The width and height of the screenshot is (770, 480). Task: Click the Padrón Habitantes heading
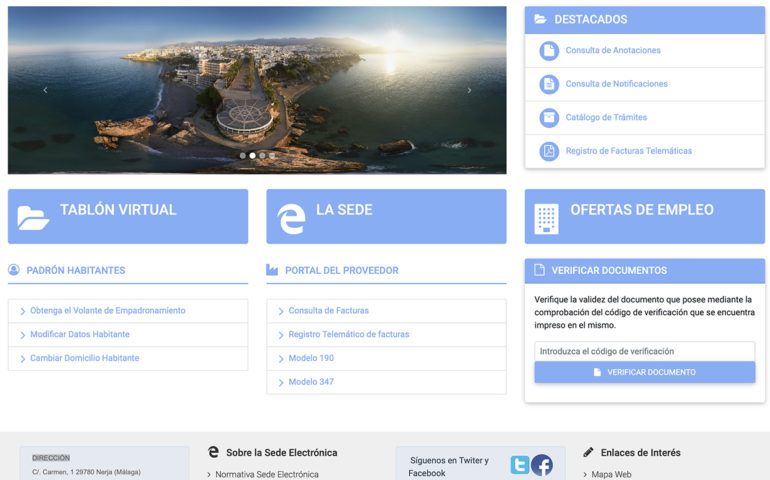tap(76, 270)
